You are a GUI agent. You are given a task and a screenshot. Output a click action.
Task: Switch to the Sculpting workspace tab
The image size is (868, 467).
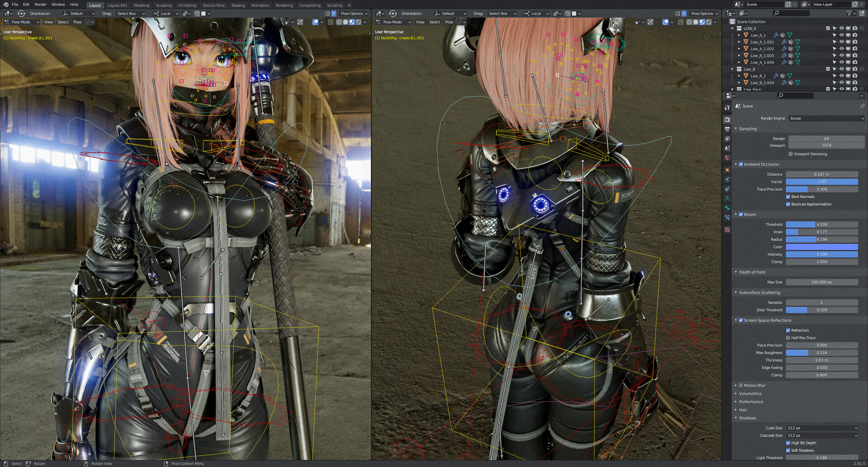pyautogui.click(x=164, y=5)
